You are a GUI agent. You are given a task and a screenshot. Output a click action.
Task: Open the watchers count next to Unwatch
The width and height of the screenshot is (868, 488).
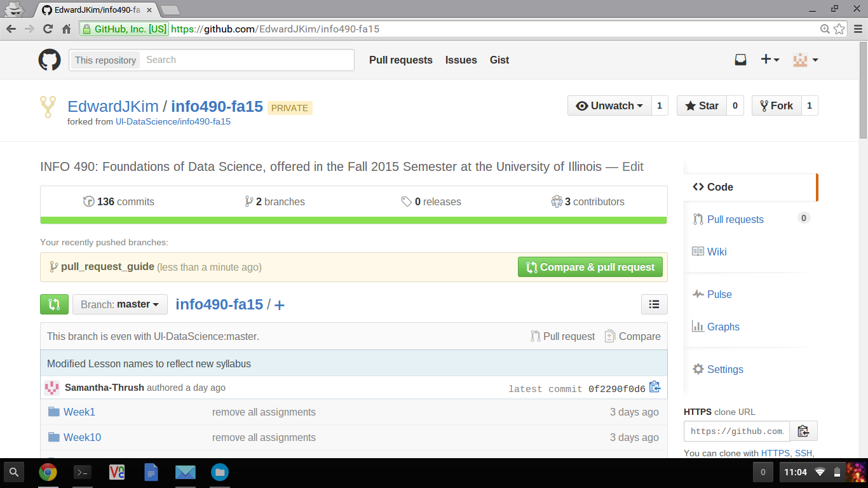click(x=660, y=106)
